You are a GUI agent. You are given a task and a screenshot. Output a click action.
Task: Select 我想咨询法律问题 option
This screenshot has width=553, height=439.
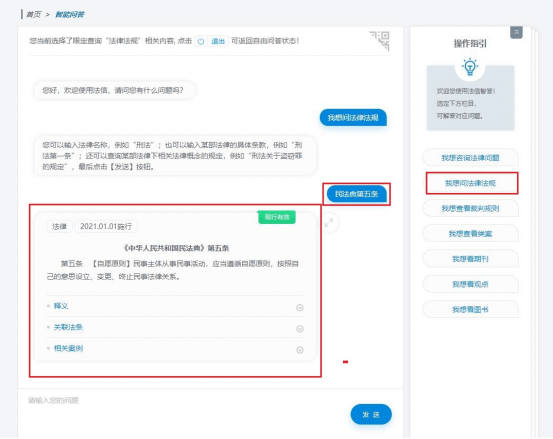click(470, 158)
